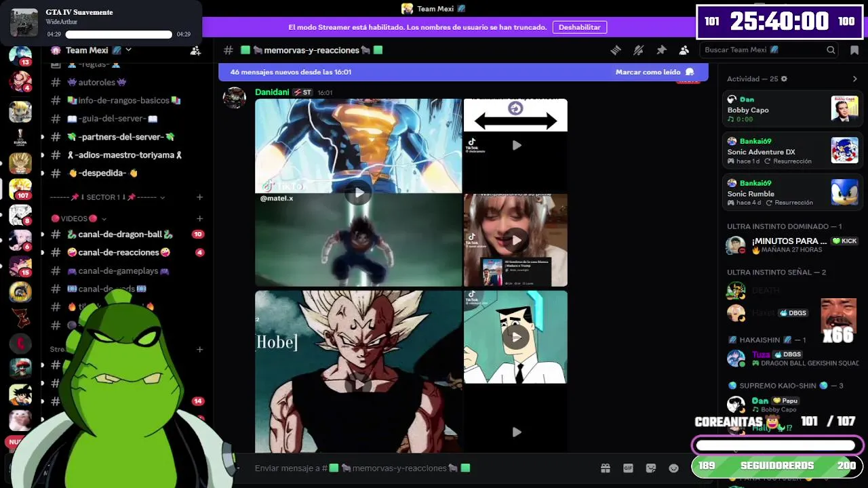Click into the Enviar mensaje input field
Screen dimensions: 868x488
420,468
